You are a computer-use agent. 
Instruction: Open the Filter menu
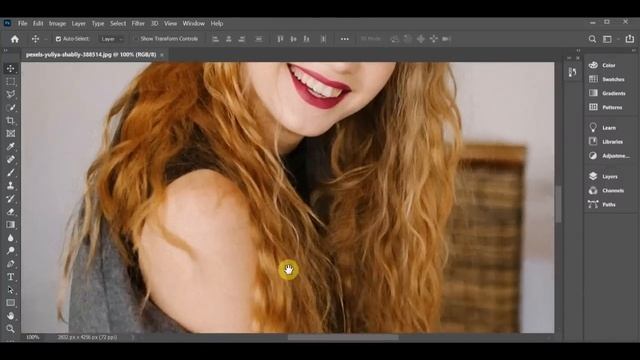(138, 24)
